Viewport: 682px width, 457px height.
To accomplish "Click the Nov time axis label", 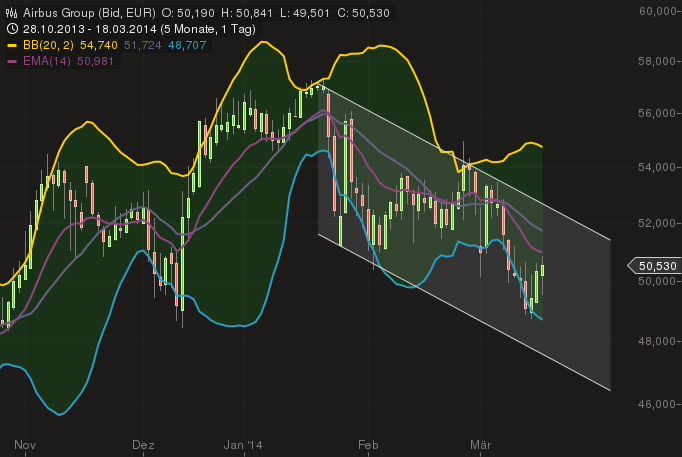I will pos(25,445).
